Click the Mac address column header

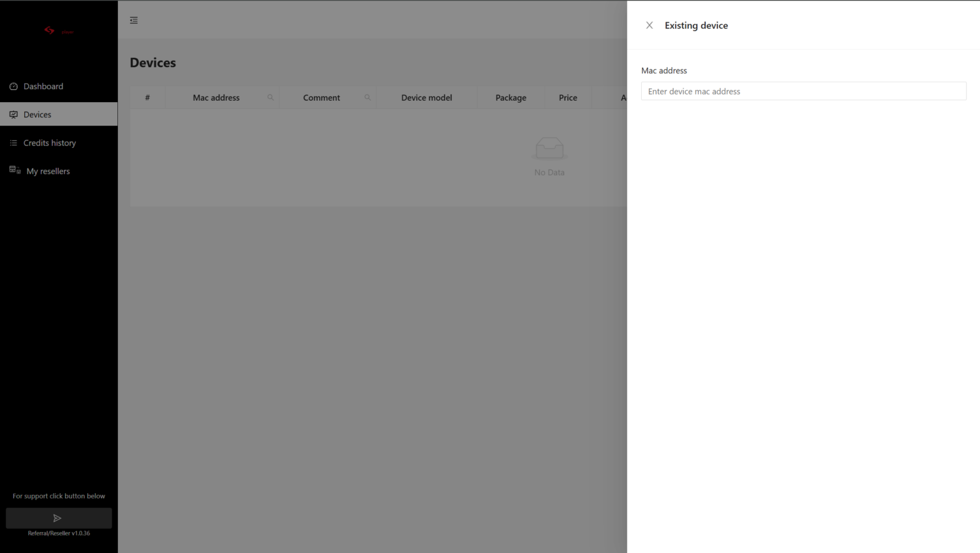point(216,97)
